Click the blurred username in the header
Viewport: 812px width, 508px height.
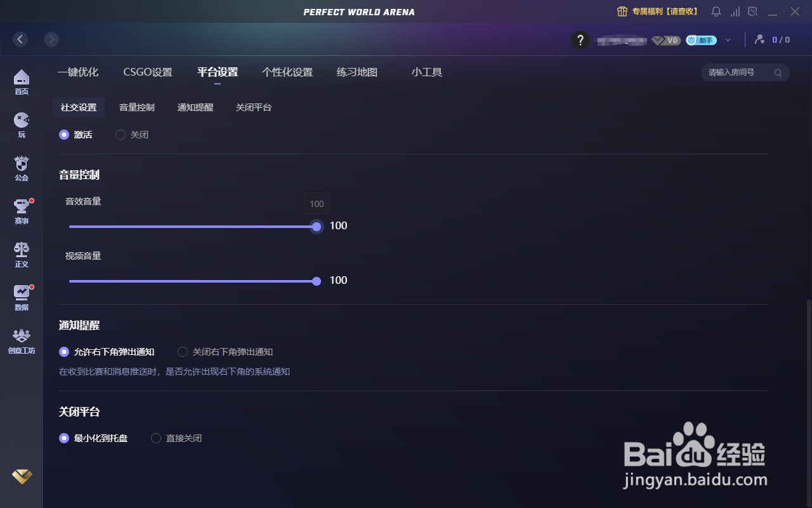pyautogui.click(x=620, y=40)
